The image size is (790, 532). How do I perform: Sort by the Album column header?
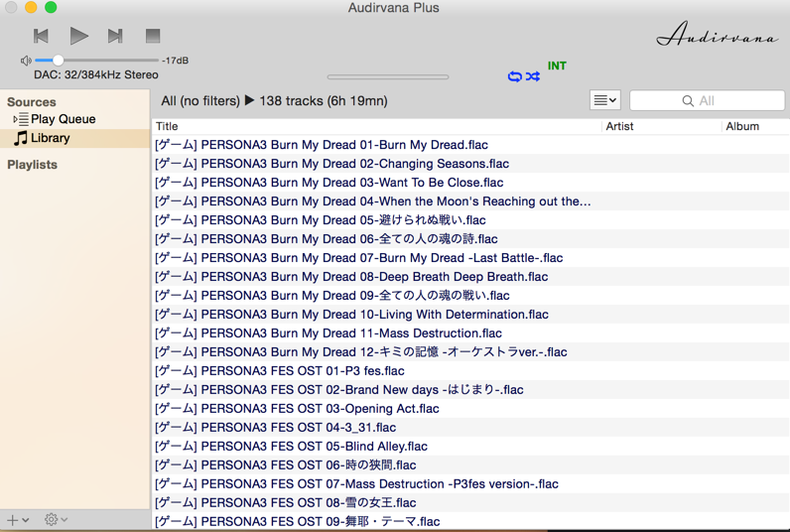(755, 126)
